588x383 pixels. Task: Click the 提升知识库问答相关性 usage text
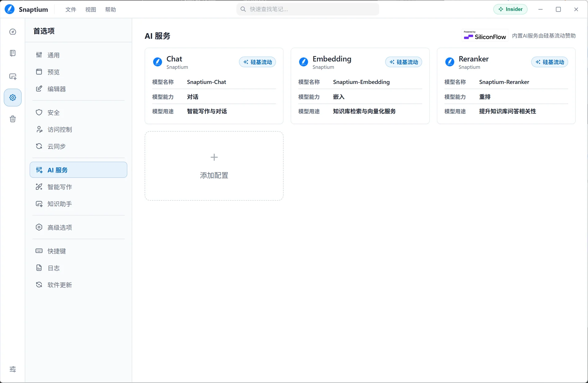pos(508,111)
